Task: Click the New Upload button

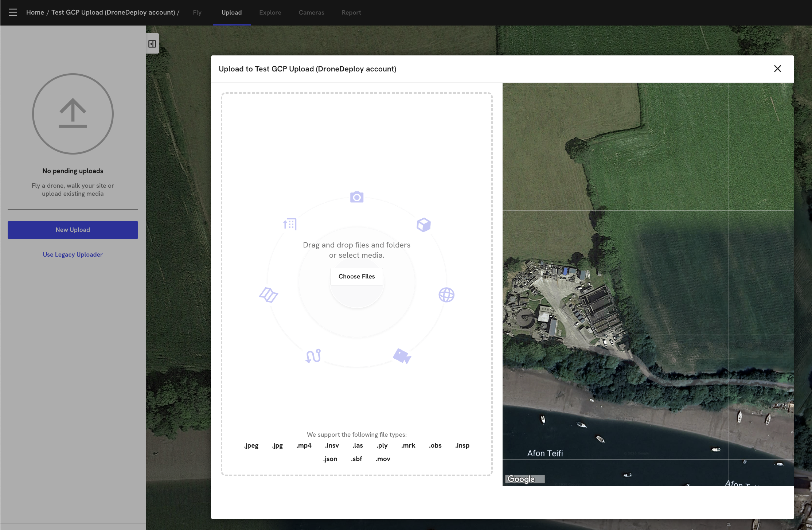Action: pyautogui.click(x=73, y=230)
